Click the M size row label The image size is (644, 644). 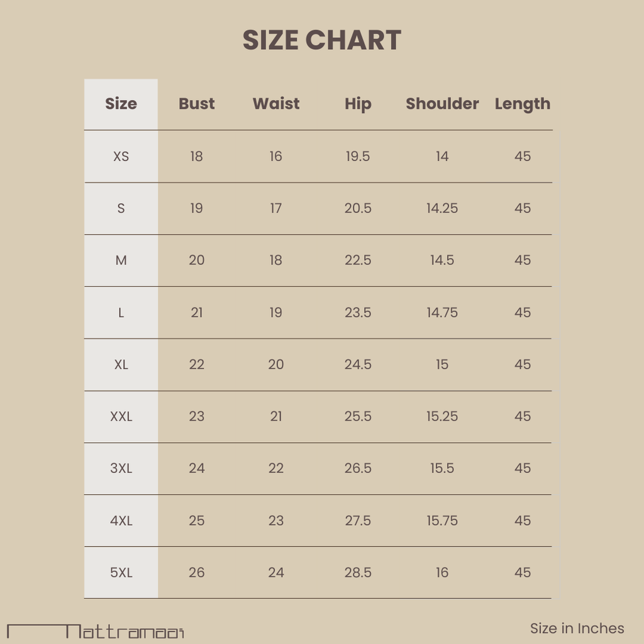point(121,260)
